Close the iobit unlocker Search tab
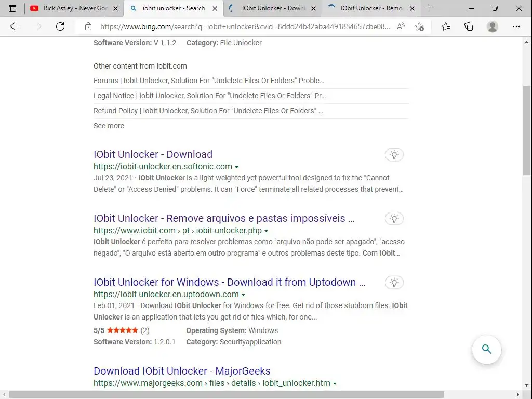 click(215, 8)
